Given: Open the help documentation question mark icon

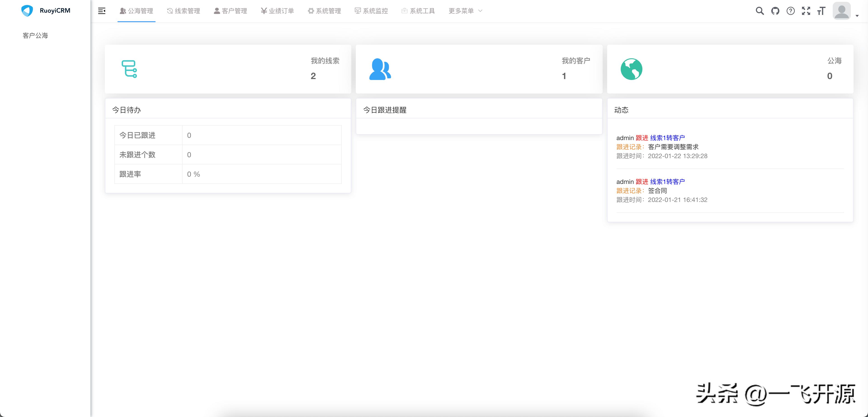Looking at the screenshot, I should (790, 11).
